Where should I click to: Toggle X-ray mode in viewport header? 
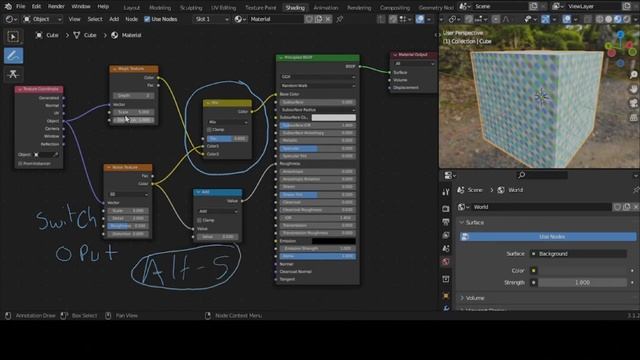point(588,19)
